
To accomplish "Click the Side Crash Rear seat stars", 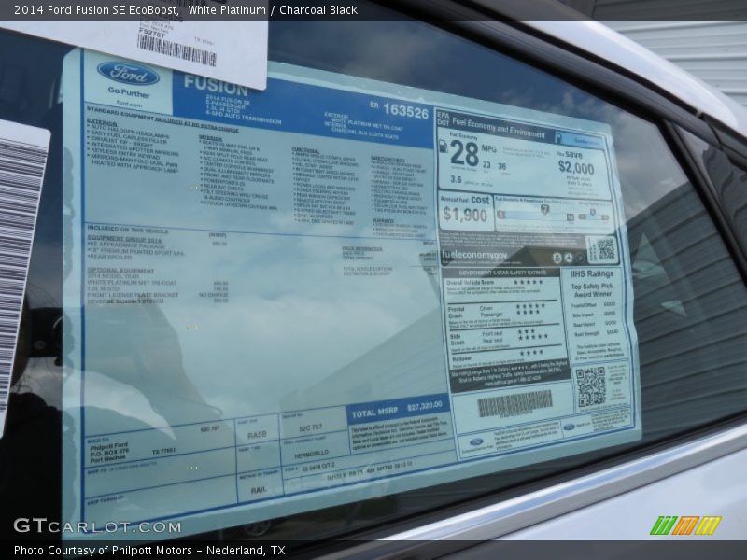I will pyautogui.click(x=532, y=337).
